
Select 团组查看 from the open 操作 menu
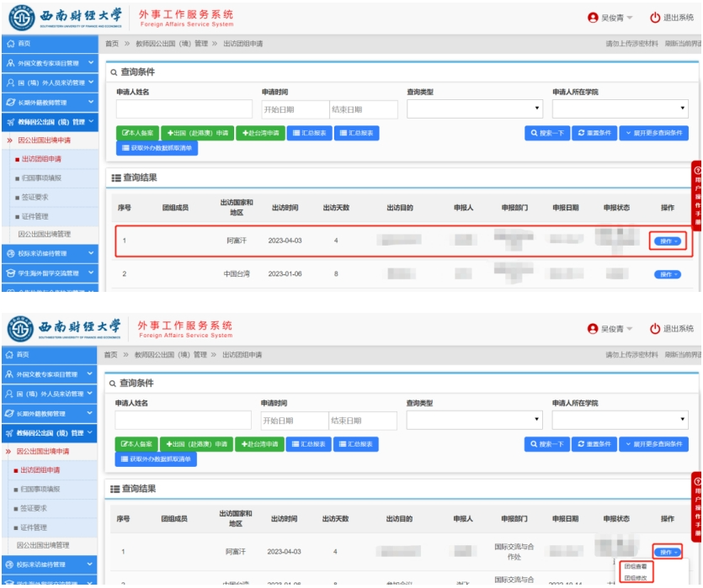(637, 567)
